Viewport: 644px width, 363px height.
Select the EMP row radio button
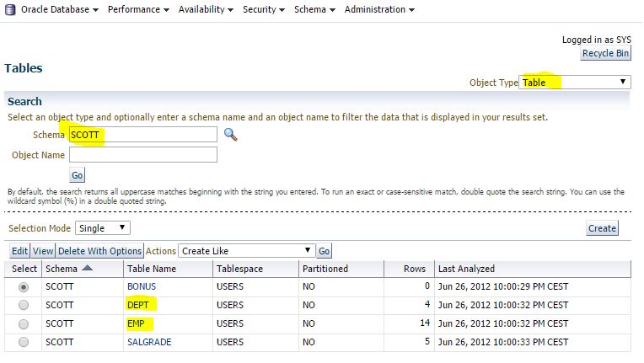(23, 323)
